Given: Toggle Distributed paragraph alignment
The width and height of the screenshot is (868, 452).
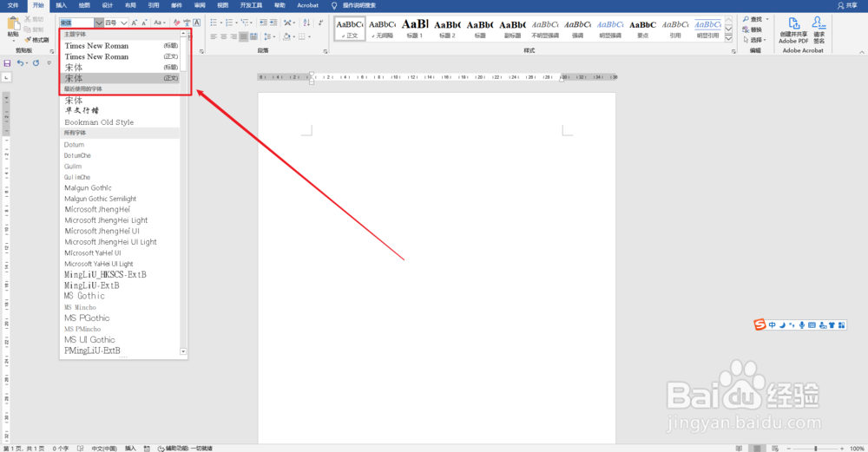Looking at the screenshot, I should pyautogui.click(x=253, y=36).
